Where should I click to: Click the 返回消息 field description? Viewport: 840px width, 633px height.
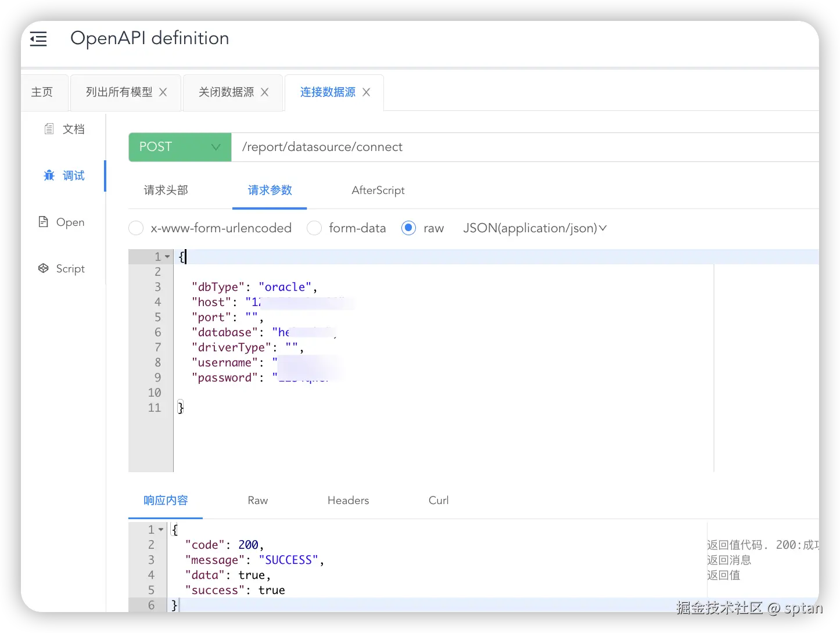tap(729, 560)
